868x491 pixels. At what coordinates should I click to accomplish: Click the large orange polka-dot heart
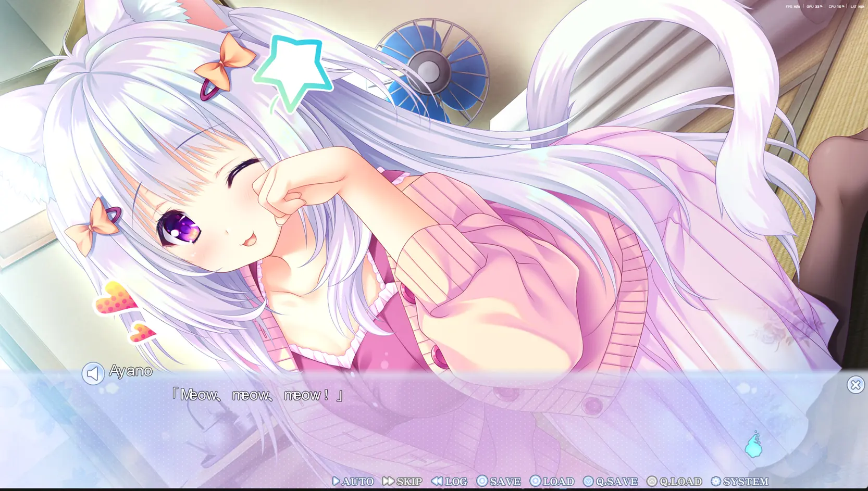pyautogui.click(x=117, y=300)
